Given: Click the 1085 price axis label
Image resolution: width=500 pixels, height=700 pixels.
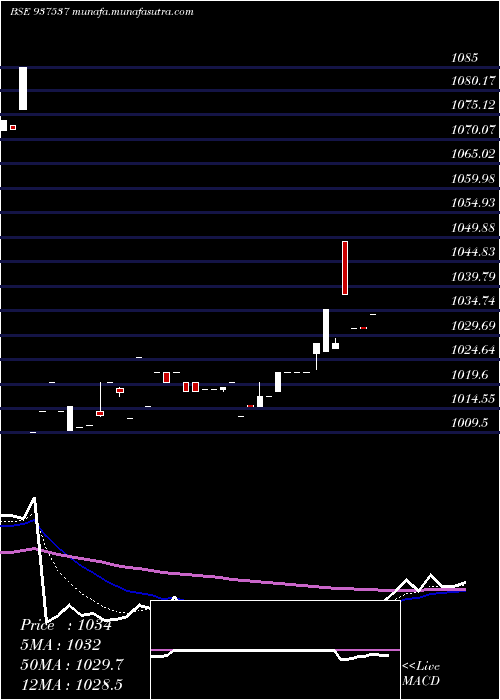Looking at the screenshot, I should click(465, 58).
